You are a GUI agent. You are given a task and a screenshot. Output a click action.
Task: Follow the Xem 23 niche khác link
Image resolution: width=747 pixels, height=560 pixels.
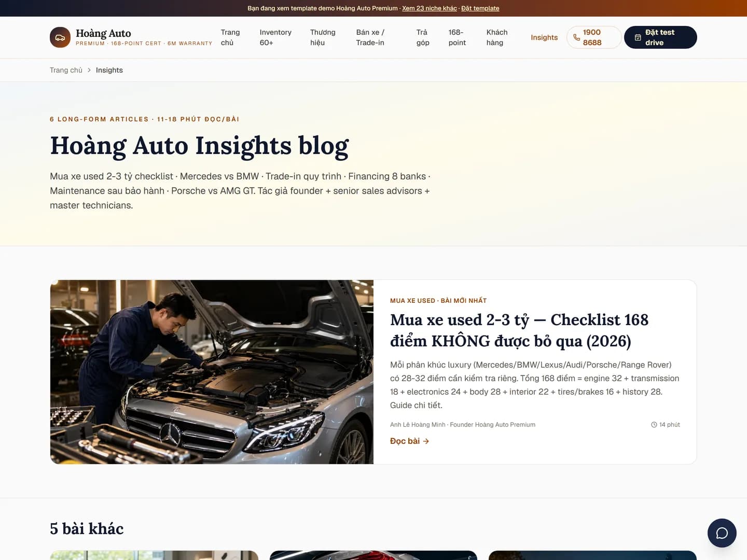[x=430, y=8]
